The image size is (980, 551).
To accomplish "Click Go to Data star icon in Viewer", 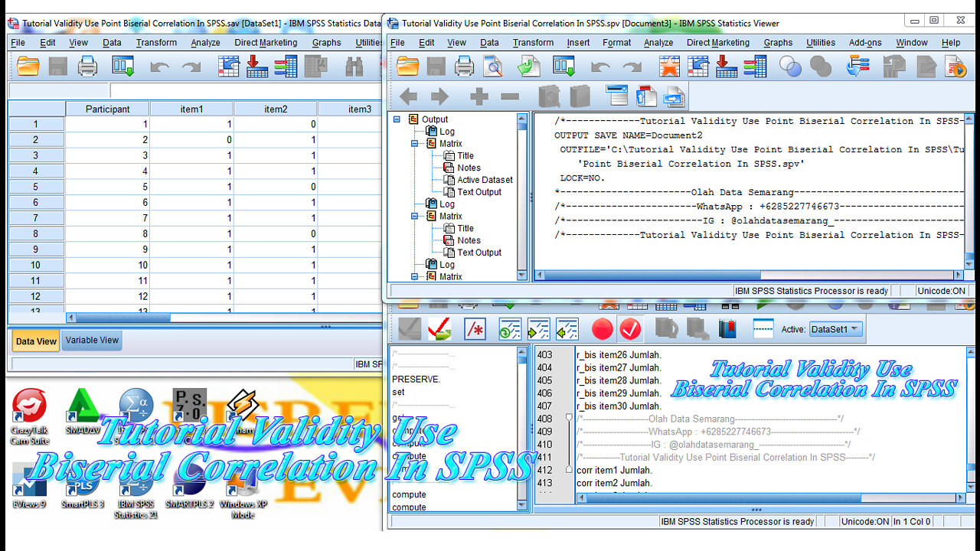I will coord(669,67).
